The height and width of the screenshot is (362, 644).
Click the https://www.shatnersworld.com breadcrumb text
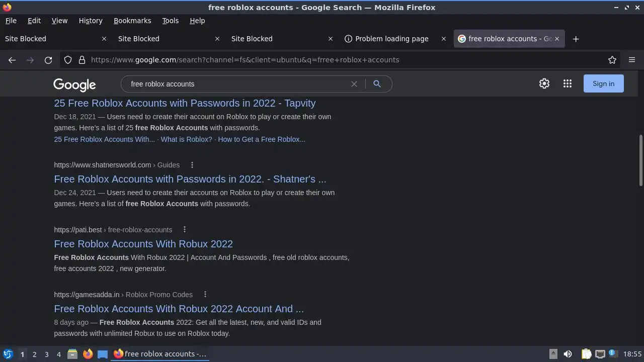point(103,165)
